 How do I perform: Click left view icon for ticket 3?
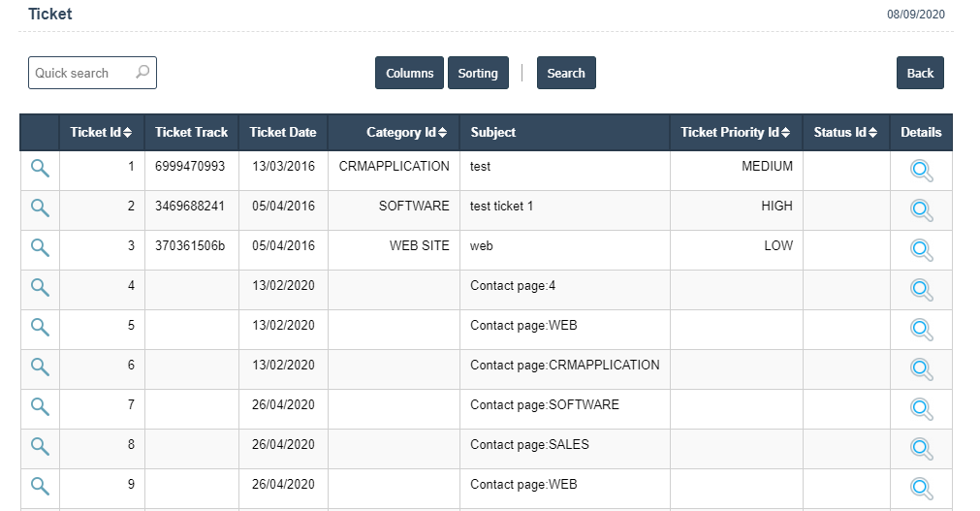(x=40, y=247)
